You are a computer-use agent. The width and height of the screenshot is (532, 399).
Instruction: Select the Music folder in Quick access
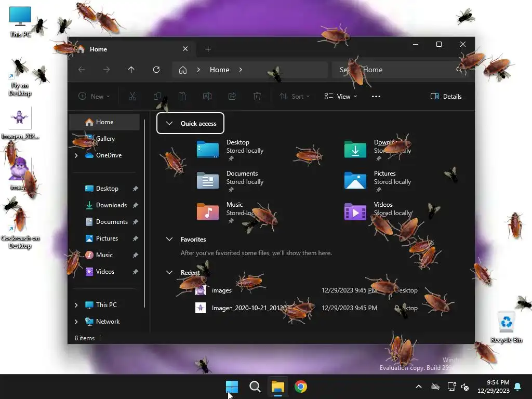click(231, 212)
